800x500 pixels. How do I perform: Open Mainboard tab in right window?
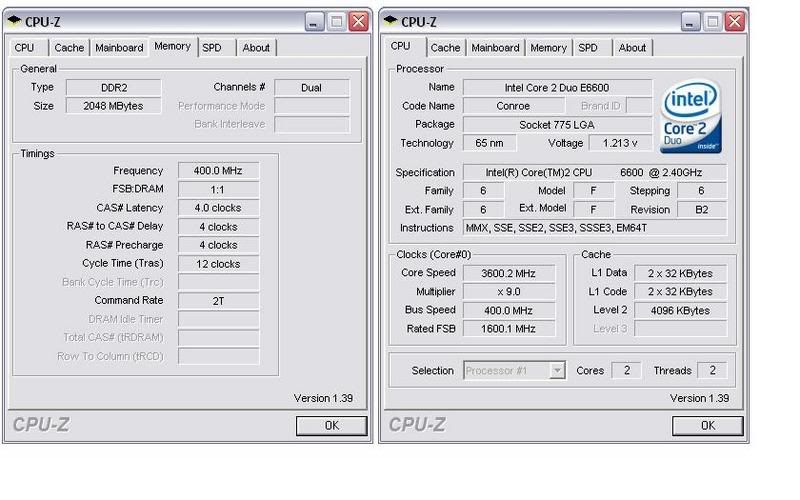click(495, 47)
